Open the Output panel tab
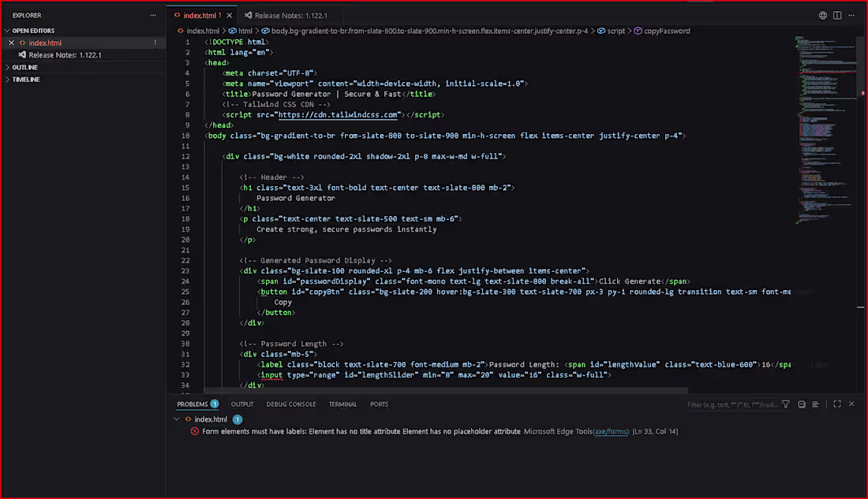The image size is (868, 499). (x=242, y=404)
